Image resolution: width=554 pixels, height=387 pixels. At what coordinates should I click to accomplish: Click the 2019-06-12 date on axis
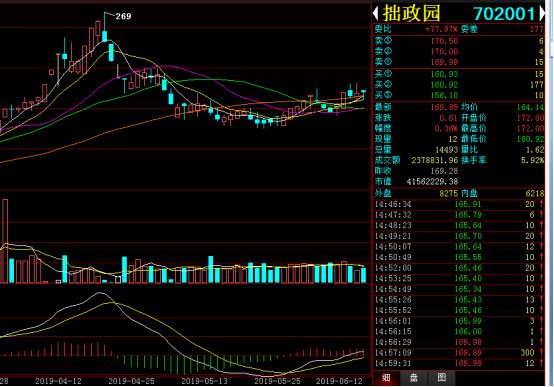pos(339,381)
